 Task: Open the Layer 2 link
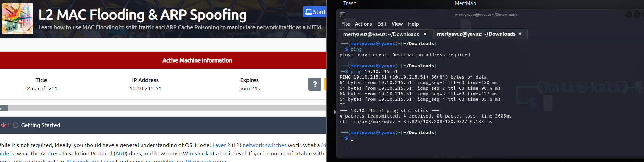[x=221, y=145]
